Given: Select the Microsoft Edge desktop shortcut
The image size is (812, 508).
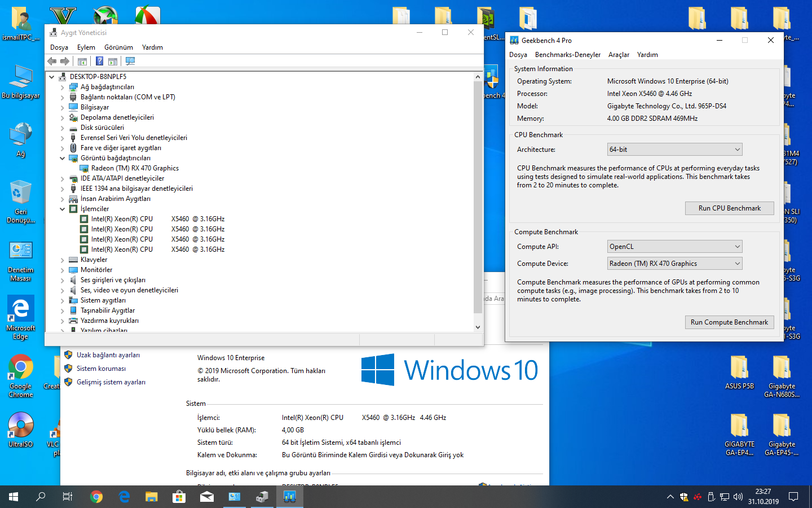Looking at the screenshot, I should pyautogui.click(x=21, y=318).
